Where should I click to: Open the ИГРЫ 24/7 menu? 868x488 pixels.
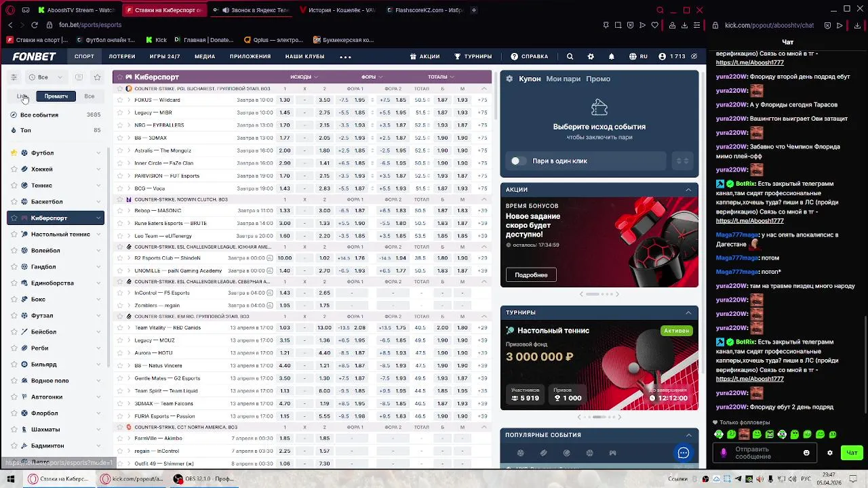165,56
